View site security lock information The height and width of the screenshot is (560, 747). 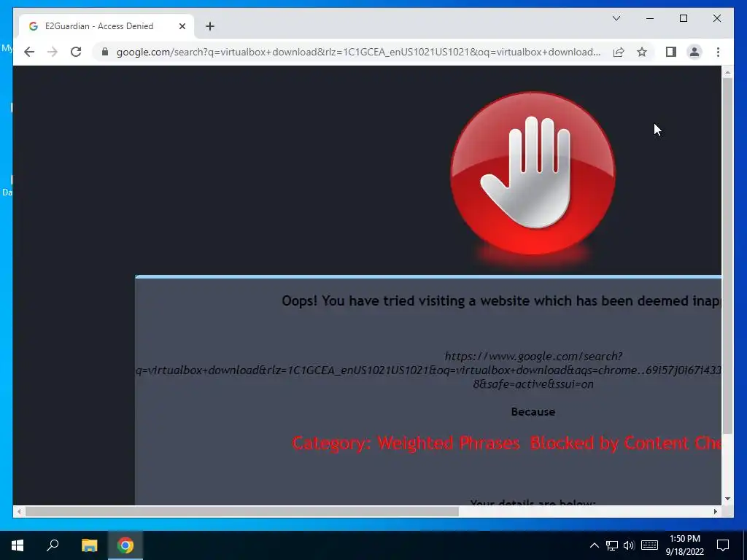[105, 52]
